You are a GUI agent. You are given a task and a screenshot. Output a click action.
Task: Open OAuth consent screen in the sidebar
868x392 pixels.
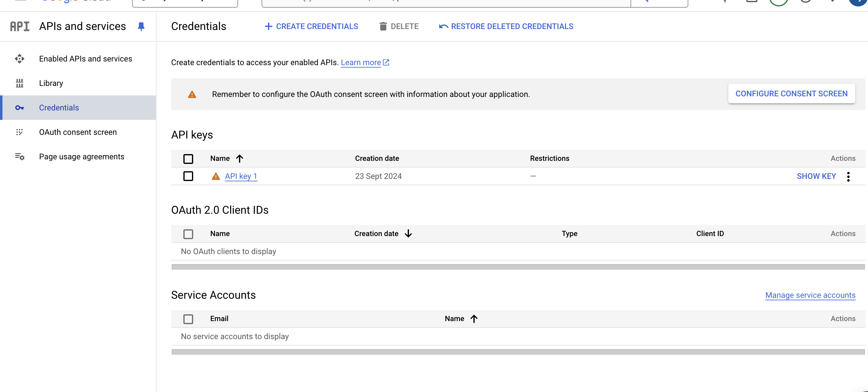point(78,132)
